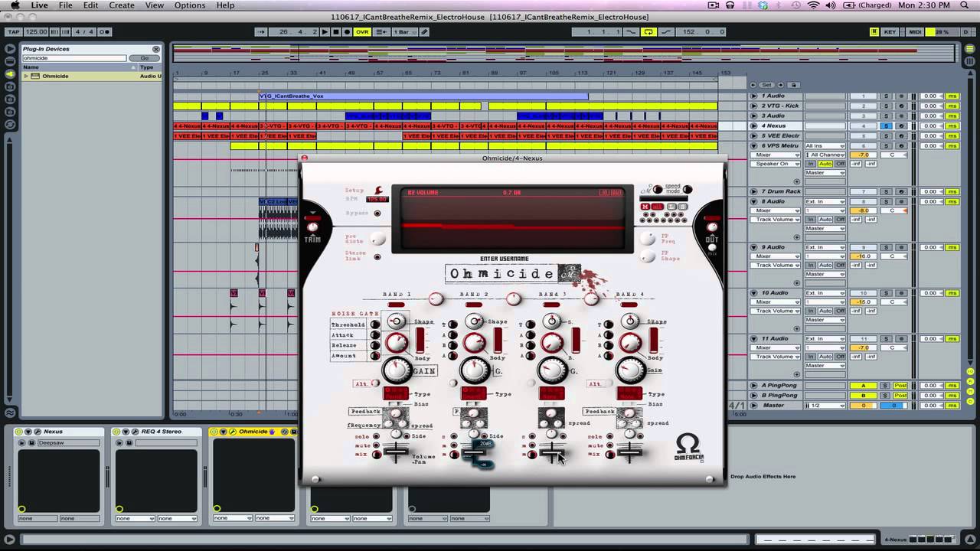
Task: Click the ohmicide search field in browser
Action: (x=73, y=58)
